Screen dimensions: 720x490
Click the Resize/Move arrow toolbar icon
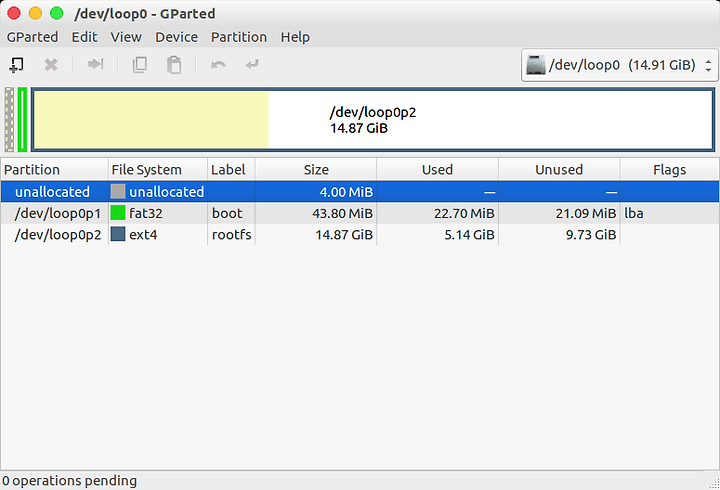tap(96, 64)
